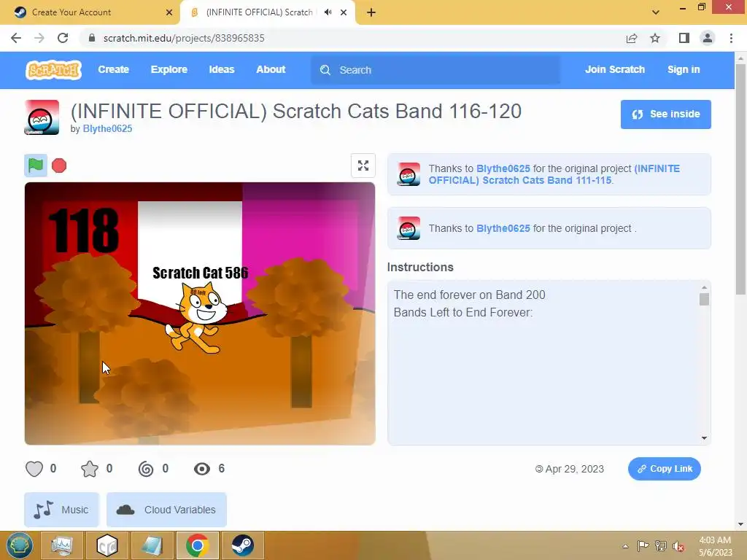747x560 pixels.
Task: Click the muted volume tray icon
Action: pos(678,545)
